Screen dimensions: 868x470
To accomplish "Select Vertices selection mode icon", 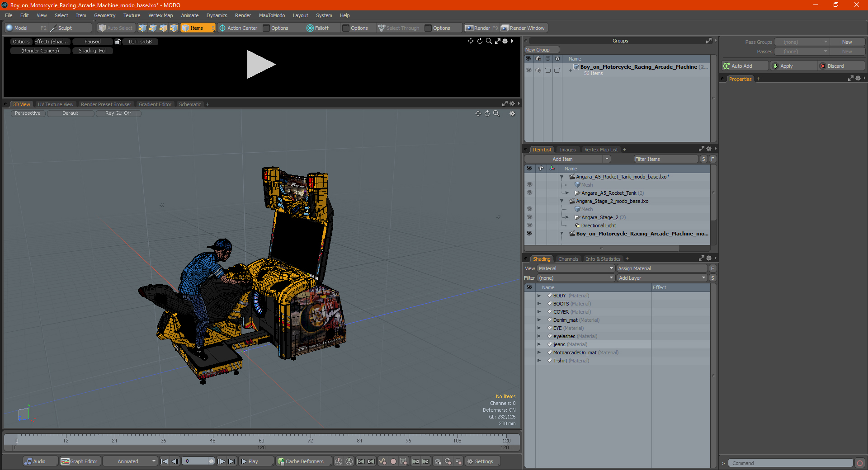I will (142, 28).
